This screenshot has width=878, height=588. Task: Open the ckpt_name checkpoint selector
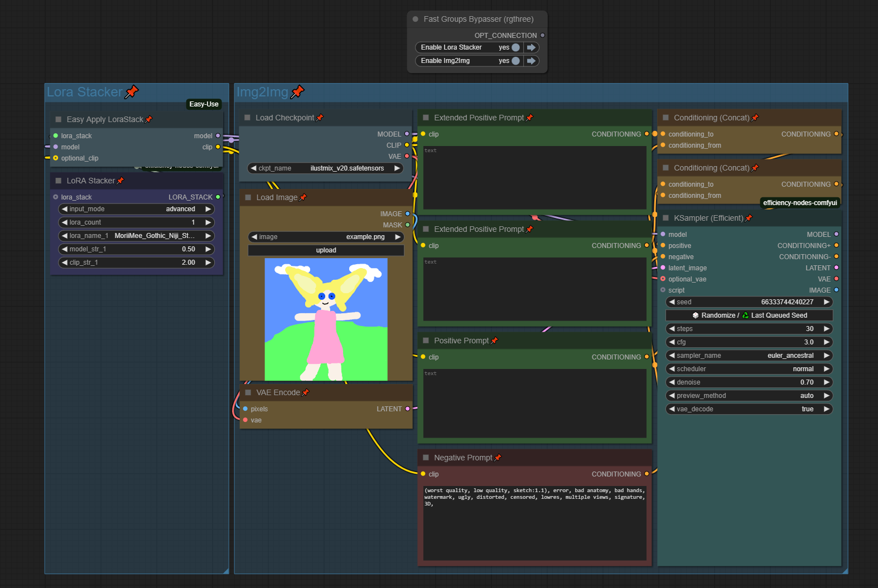(x=326, y=168)
